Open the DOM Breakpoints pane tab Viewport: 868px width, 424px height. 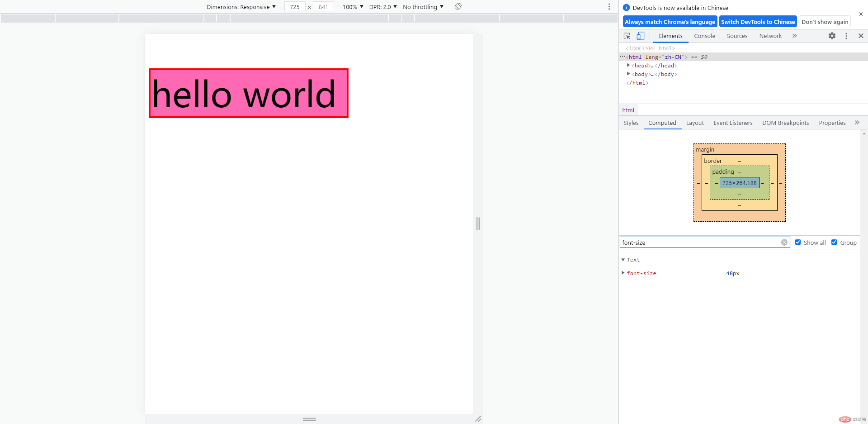[x=785, y=123]
